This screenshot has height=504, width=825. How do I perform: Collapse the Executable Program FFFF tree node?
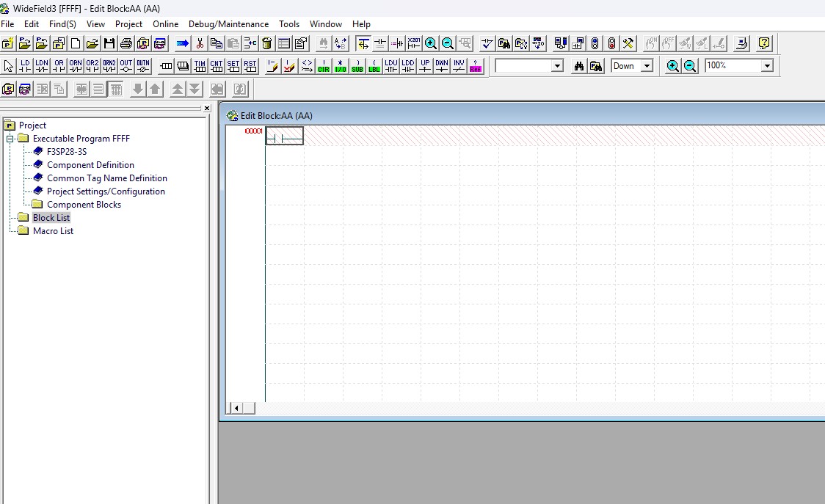tap(10, 139)
